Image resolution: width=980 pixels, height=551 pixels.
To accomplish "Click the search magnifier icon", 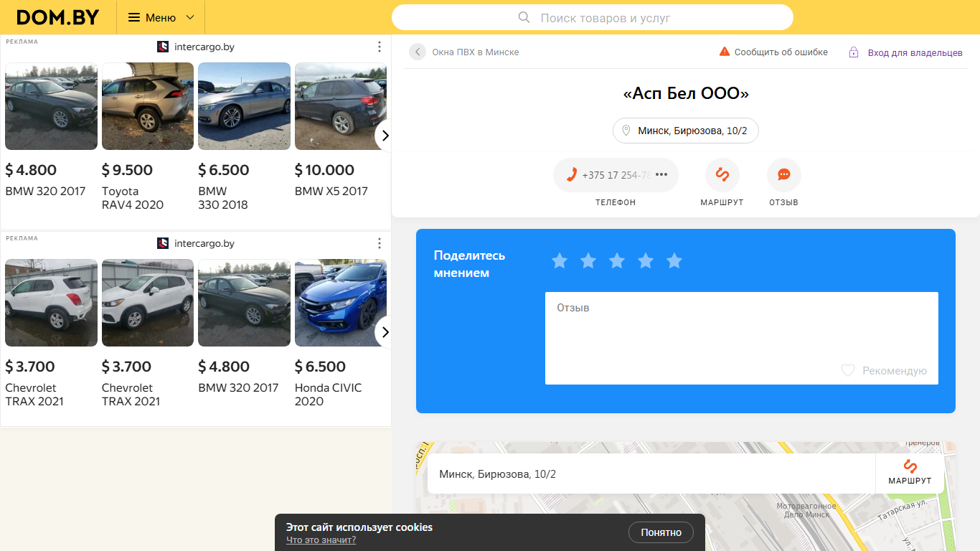I will click(x=524, y=17).
